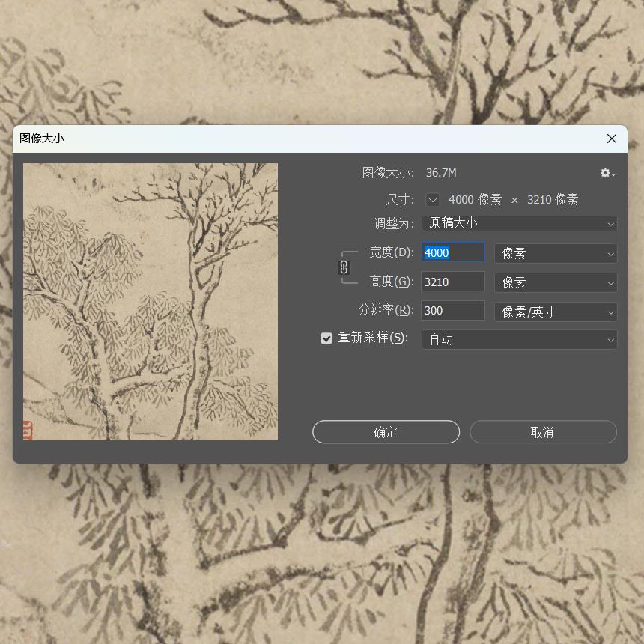This screenshot has width=644, height=644.
Task: Click the 4000 像素 dimension text
Action: coord(475,200)
